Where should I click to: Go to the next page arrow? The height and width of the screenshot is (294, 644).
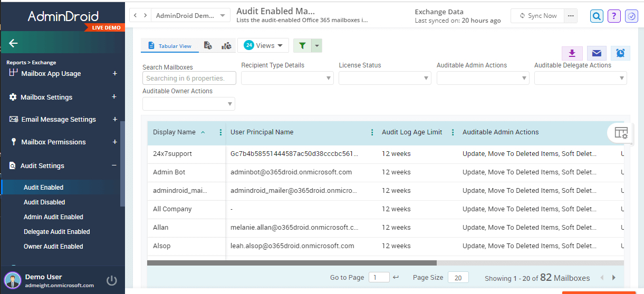coord(614,278)
